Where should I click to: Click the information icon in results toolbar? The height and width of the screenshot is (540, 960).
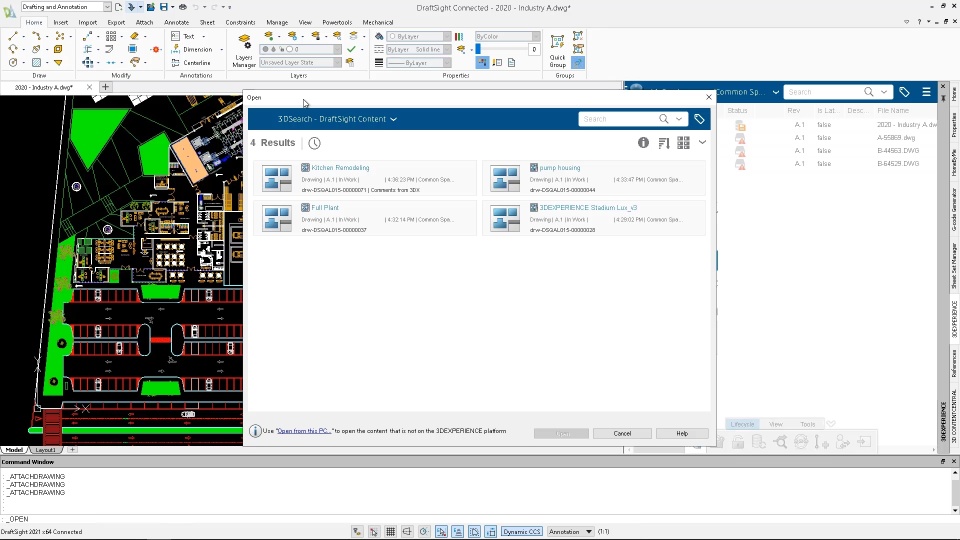click(x=643, y=143)
